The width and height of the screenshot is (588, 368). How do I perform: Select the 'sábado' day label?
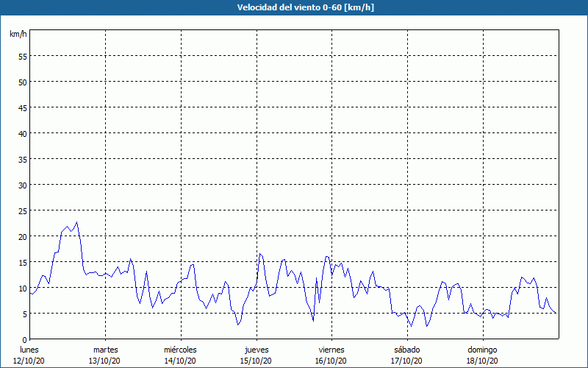(x=407, y=350)
